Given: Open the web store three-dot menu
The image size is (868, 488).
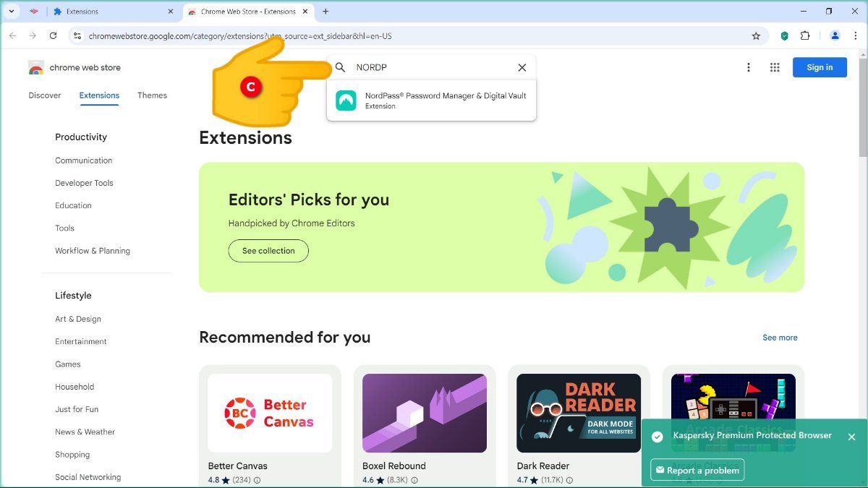Looking at the screenshot, I should (x=749, y=67).
